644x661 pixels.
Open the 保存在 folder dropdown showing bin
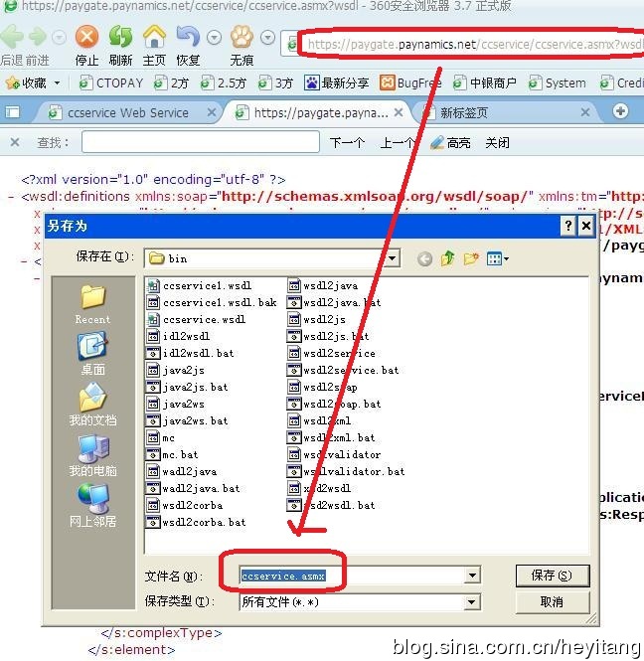272,258
